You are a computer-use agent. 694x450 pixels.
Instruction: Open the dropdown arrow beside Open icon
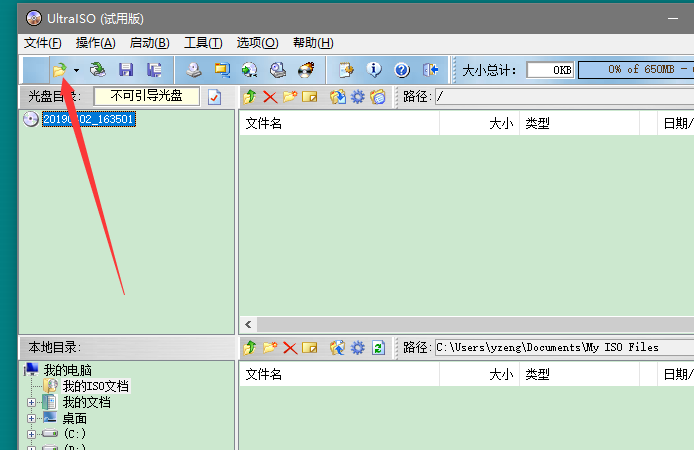point(77,70)
